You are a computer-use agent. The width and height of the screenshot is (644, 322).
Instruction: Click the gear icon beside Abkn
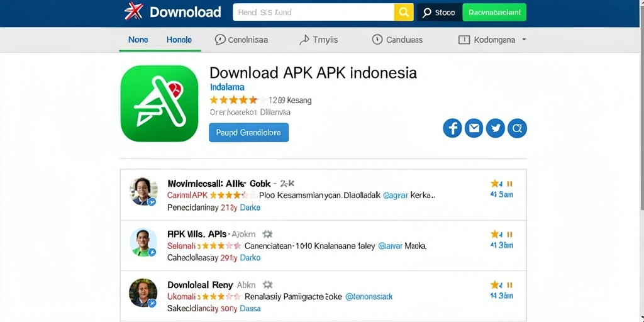267,285
